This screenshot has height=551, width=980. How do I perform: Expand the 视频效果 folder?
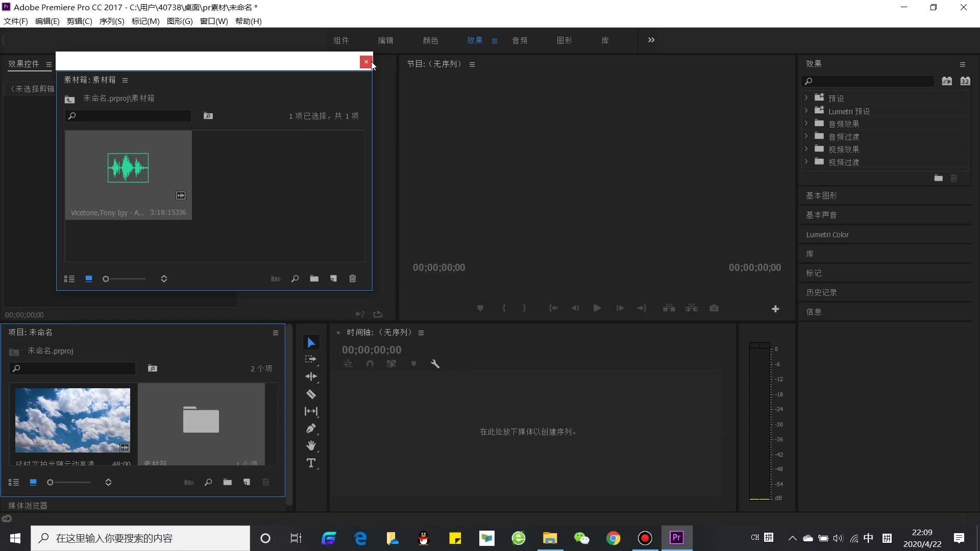tap(806, 149)
